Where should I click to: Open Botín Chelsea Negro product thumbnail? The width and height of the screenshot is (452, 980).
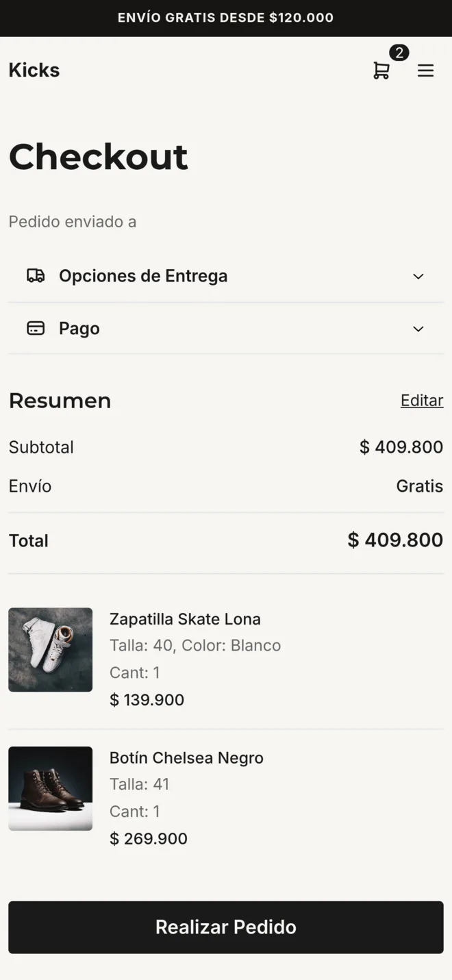point(51,788)
